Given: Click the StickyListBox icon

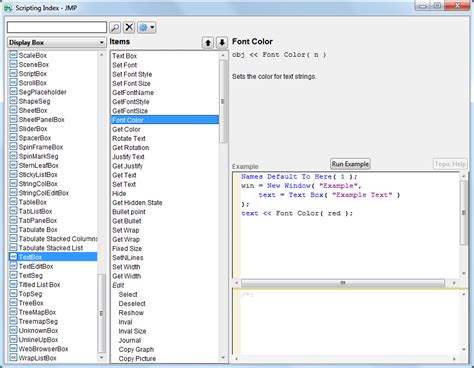Looking at the screenshot, I should (13, 174).
